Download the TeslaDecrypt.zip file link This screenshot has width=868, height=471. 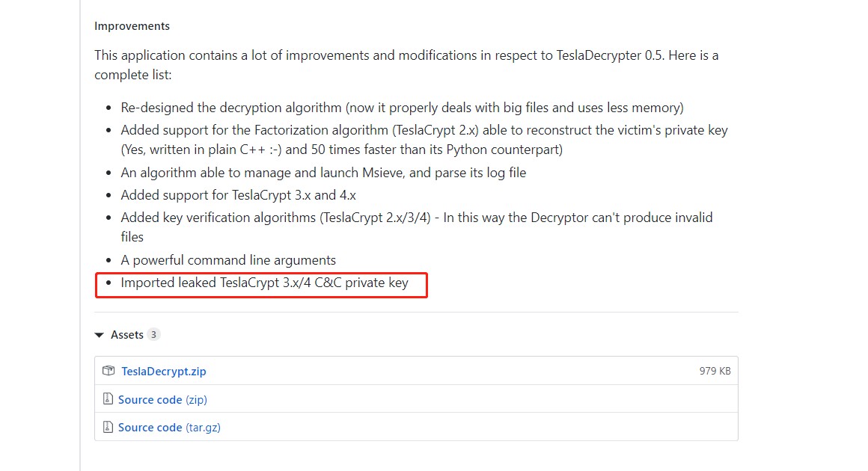[163, 372]
